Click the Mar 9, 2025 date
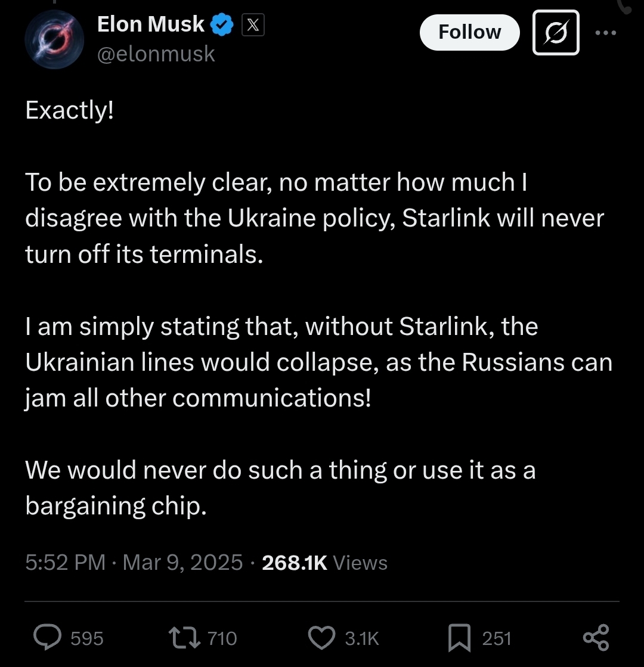 click(x=182, y=562)
